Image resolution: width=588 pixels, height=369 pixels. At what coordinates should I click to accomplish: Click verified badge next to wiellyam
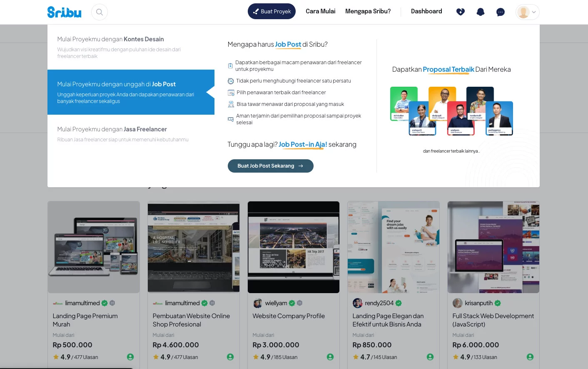click(292, 303)
